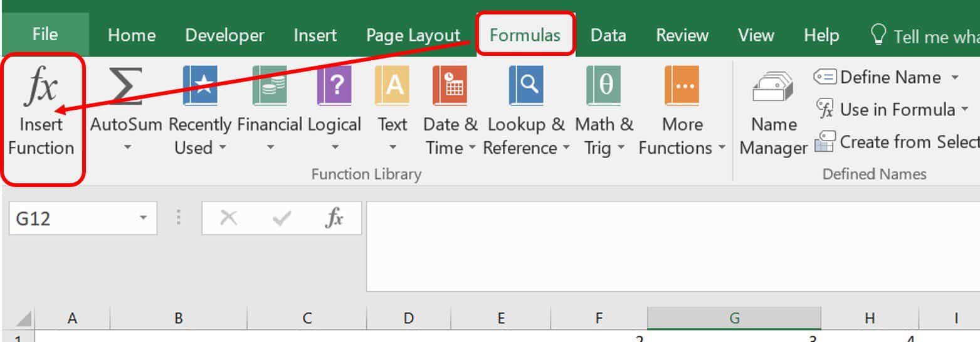The image size is (980, 342).
Task: Switch to the View tab
Action: (756, 35)
